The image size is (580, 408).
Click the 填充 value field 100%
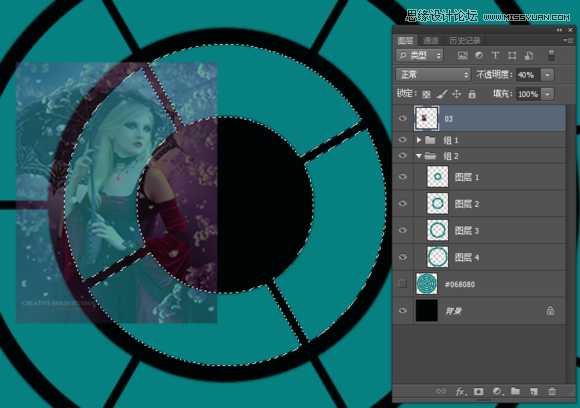click(x=529, y=94)
